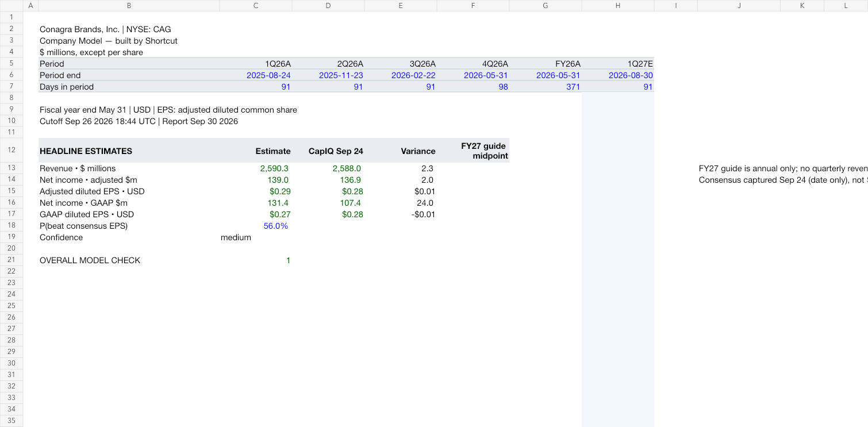Click the 'FY27 guide is annual only' note
This screenshot has height=427, width=868.
click(x=783, y=168)
